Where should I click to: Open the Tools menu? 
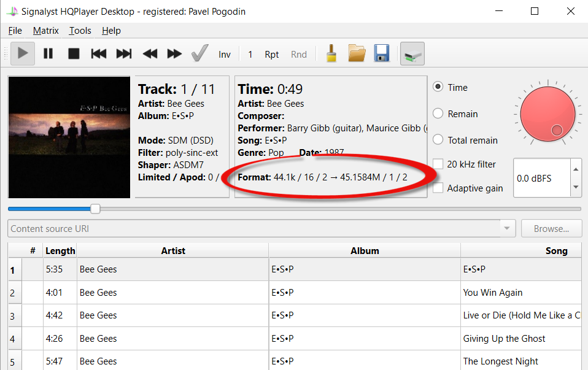[80, 31]
